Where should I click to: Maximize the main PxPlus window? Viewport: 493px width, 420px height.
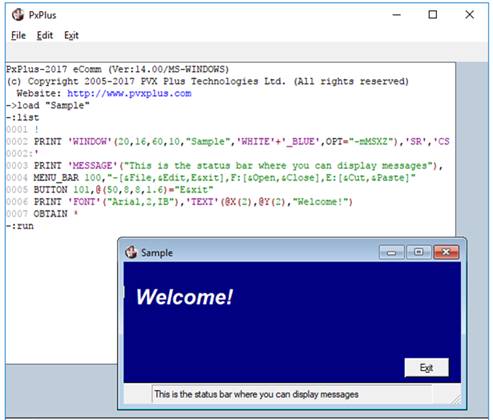pyautogui.click(x=433, y=15)
